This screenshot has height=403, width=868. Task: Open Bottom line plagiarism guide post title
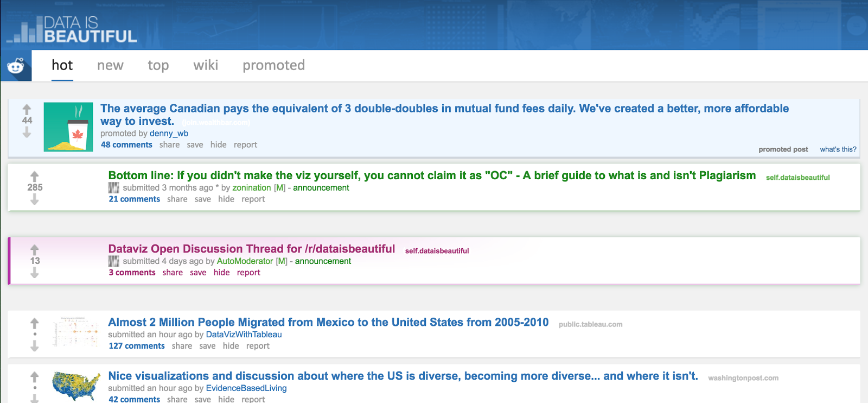[432, 175]
